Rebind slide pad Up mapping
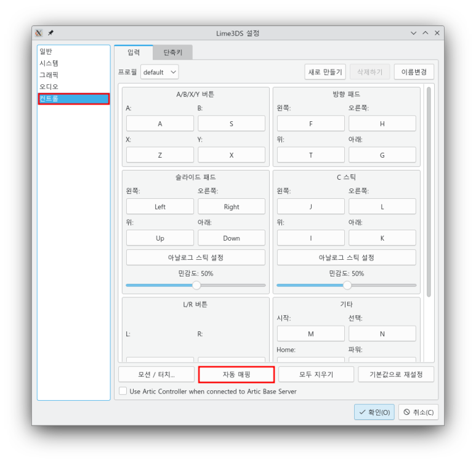The height and width of the screenshot is (463, 476). tap(160, 238)
